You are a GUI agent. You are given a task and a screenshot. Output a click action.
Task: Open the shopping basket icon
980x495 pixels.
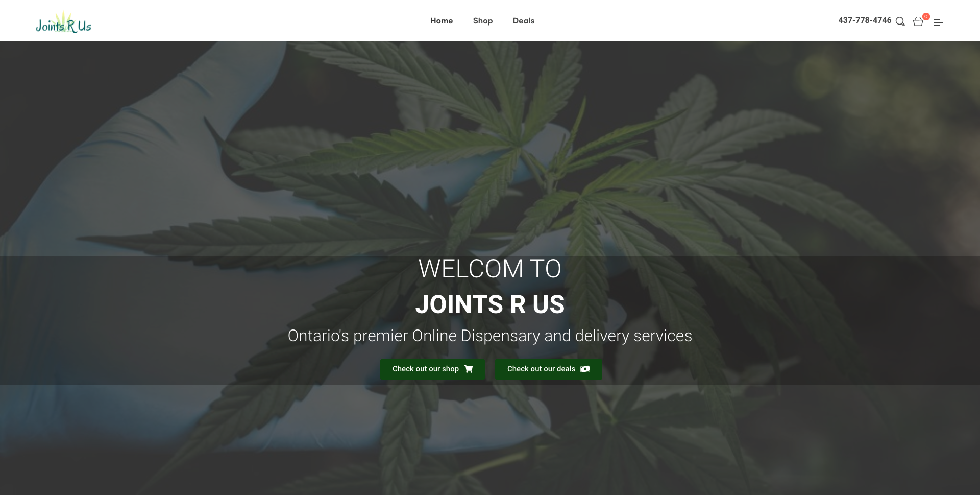pyautogui.click(x=918, y=22)
